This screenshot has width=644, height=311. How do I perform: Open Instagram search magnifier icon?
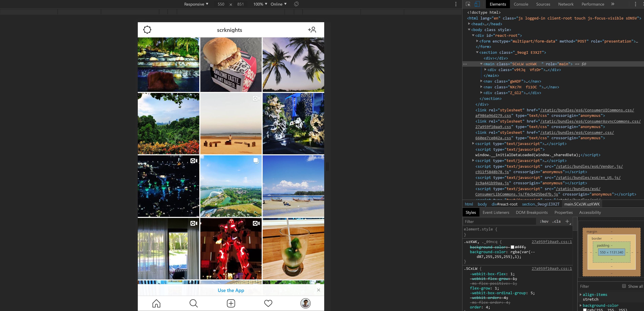pyautogui.click(x=194, y=303)
